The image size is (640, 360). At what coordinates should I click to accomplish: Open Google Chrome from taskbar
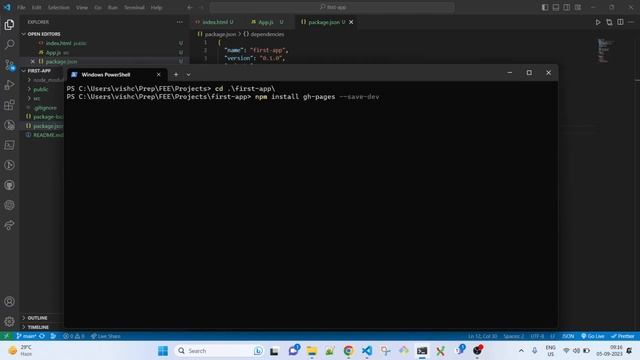pyautogui.click(x=348, y=351)
